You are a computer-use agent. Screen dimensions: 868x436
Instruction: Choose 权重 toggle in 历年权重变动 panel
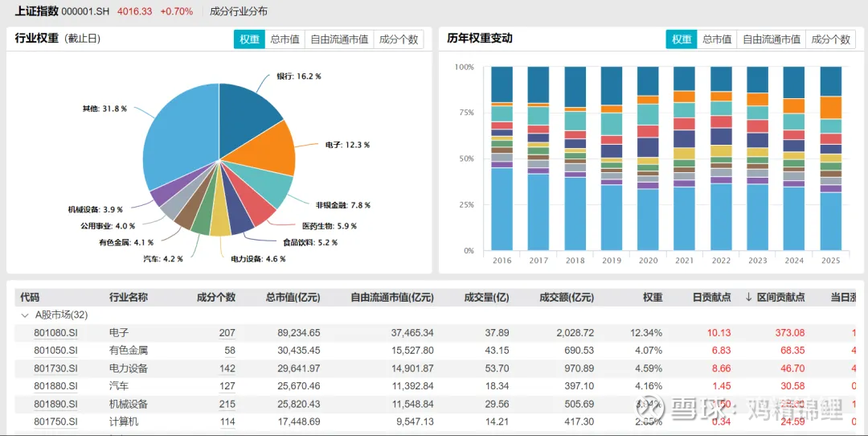682,39
